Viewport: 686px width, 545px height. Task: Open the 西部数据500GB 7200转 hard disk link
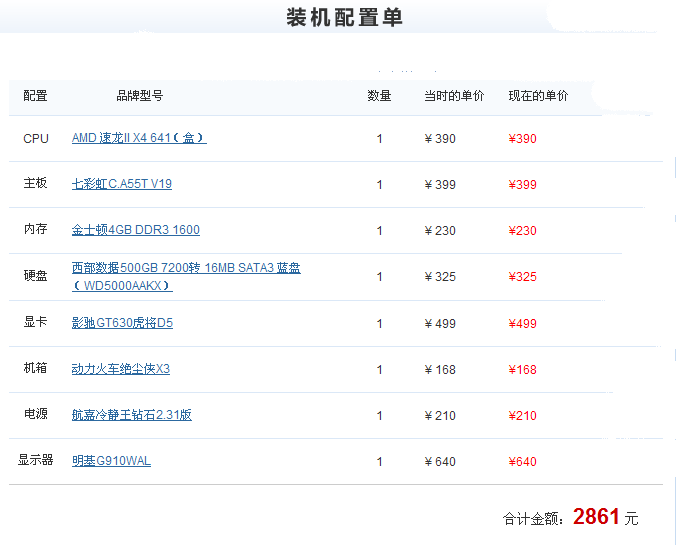click(x=186, y=276)
